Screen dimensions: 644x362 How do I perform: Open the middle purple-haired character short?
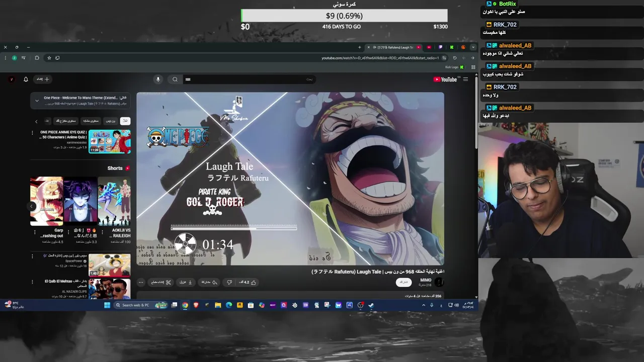(x=80, y=201)
